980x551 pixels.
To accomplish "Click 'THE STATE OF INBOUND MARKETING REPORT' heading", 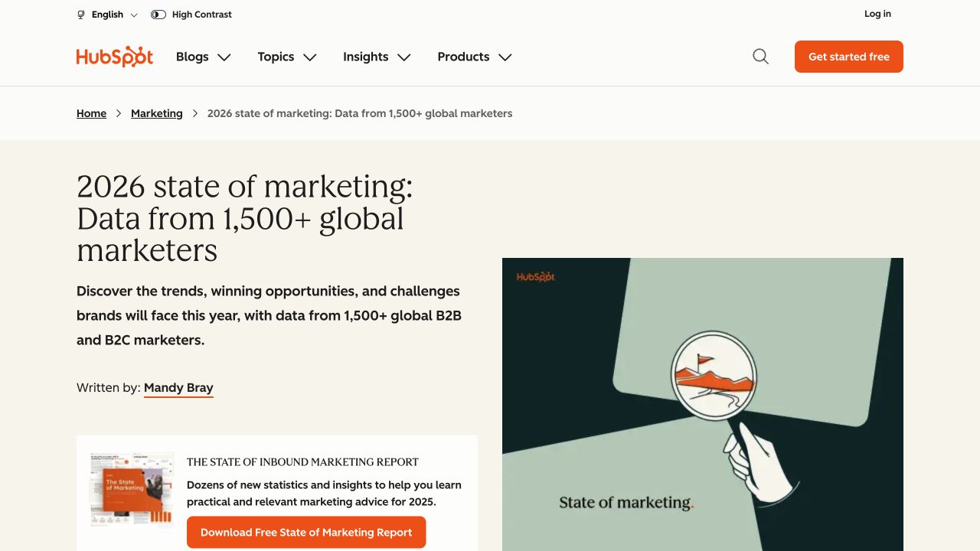I will 302,462.
